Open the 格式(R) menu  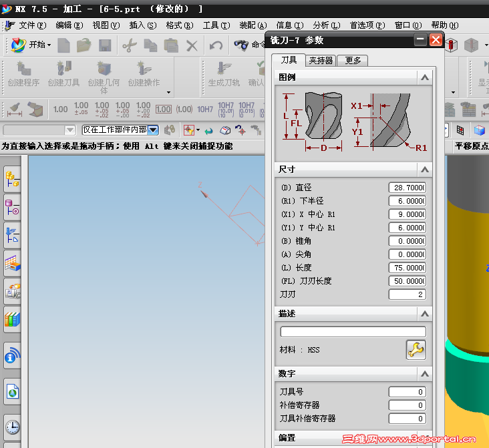pyautogui.click(x=180, y=25)
